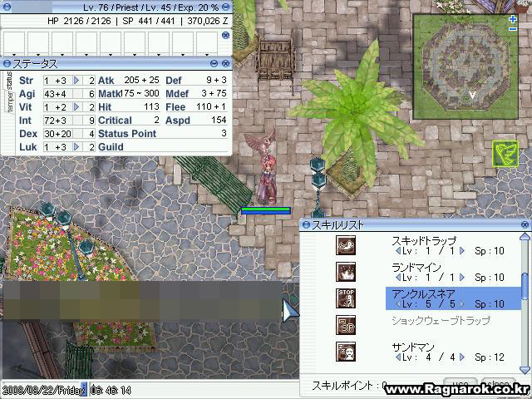Image resolution: width=532 pixels, height=399 pixels.
Task: Raise the Str stat with arrow
Action: tap(77, 81)
